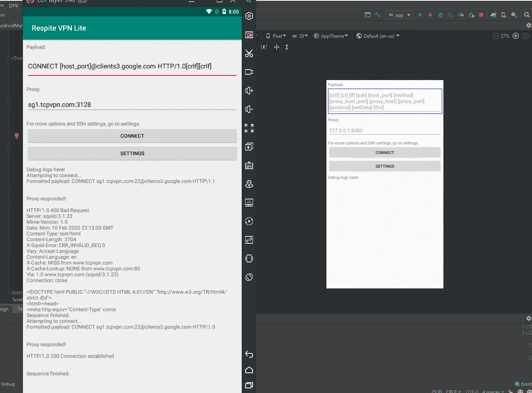Open the Help menu

tap(14, 5)
